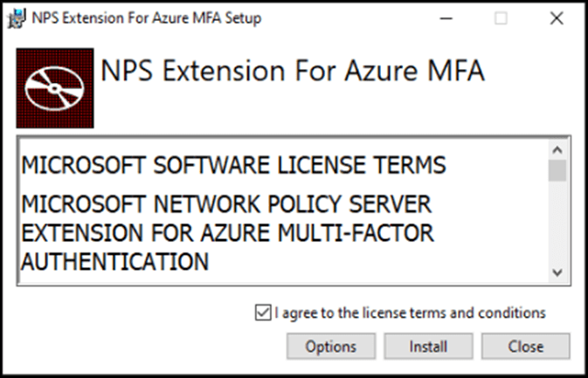Click the "MICROSOFT NETWORK POLICY SERVER" line

click(226, 204)
